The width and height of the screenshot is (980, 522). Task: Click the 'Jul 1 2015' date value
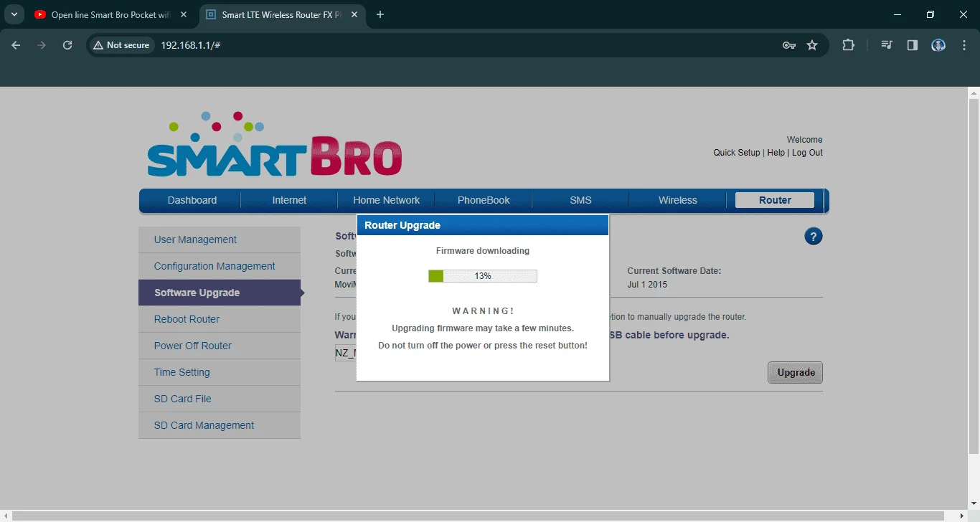click(647, 285)
